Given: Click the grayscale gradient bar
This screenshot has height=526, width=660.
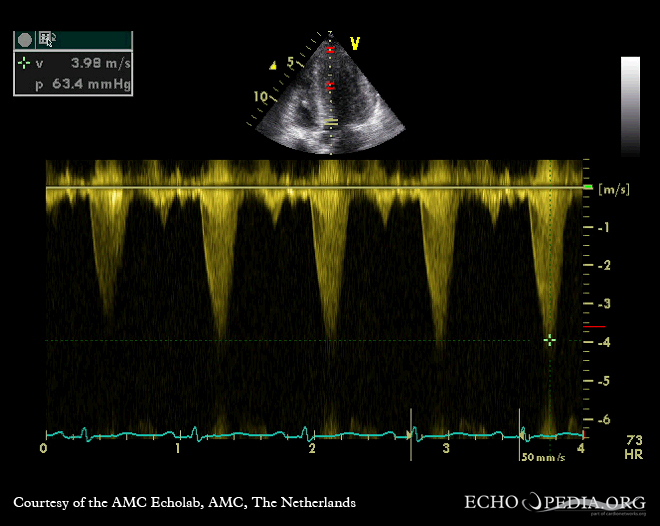Looking at the screenshot, I should click(630, 106).
